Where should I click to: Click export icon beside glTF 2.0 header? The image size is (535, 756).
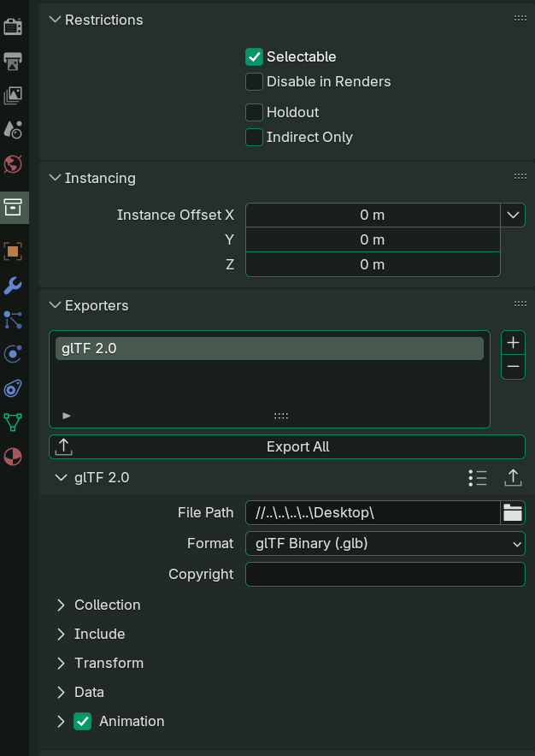tap(514, 478)
